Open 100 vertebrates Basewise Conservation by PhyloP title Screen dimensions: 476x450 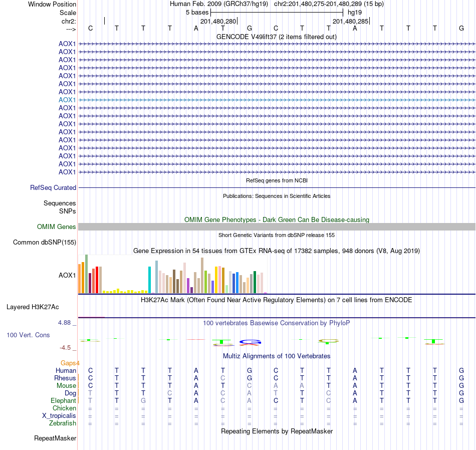pos(276,323)
